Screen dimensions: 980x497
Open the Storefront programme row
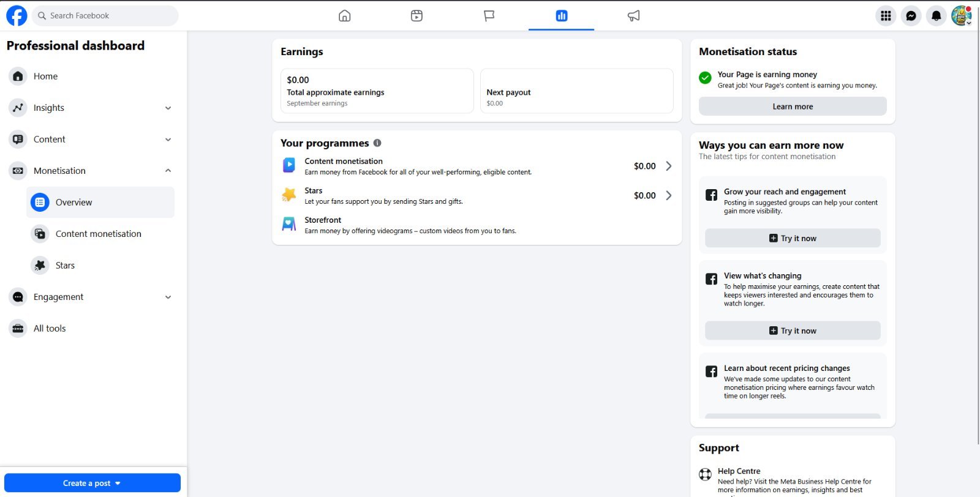coord(477,225)
